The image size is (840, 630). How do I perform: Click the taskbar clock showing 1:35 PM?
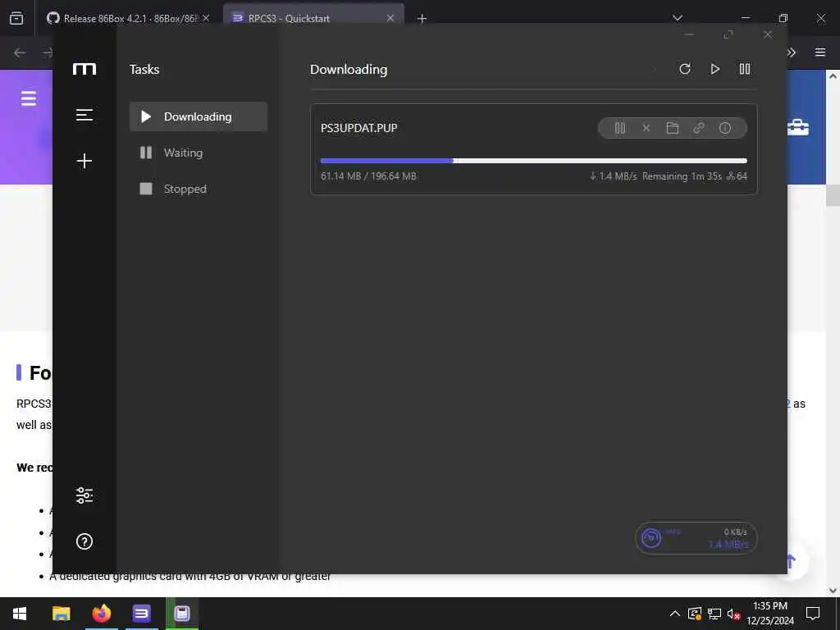[x=769, y=614]
